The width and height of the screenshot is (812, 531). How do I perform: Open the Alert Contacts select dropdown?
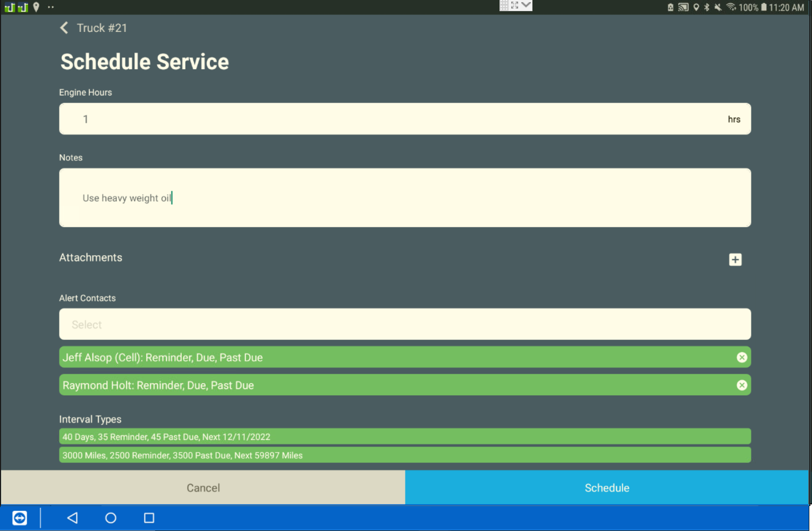404,324
